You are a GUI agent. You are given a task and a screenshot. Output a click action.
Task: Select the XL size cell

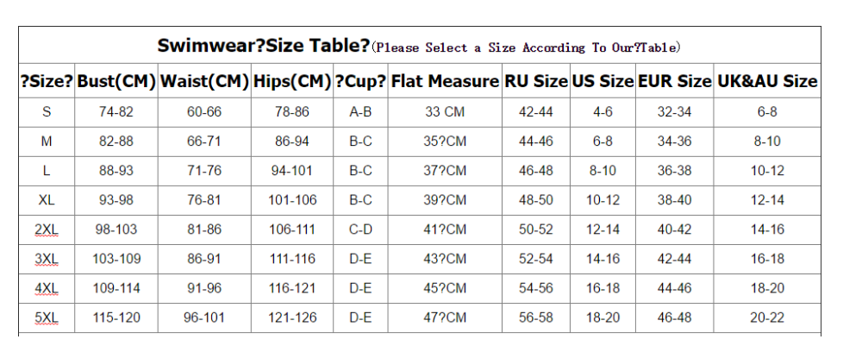pos(47,200)
